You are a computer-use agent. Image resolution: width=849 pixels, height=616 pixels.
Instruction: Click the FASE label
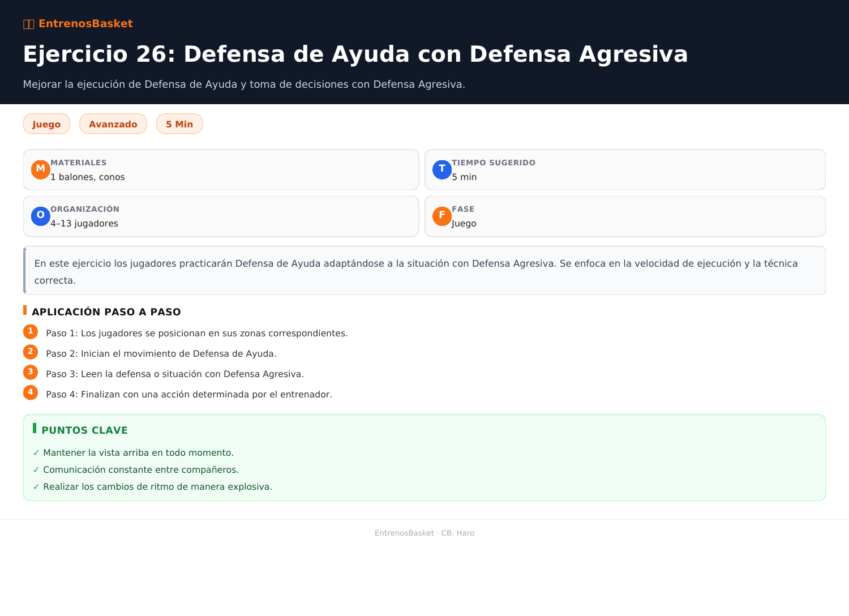pos(463,209)
